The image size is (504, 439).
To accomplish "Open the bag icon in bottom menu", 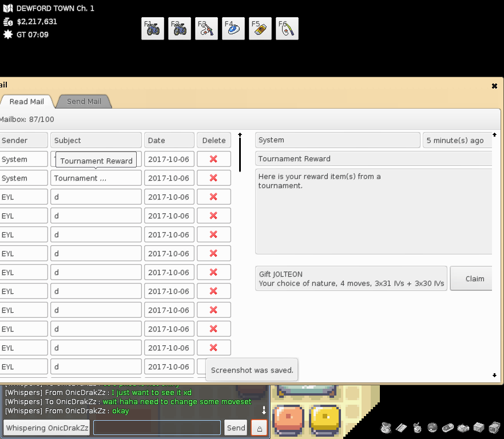I will pos(386,428).
